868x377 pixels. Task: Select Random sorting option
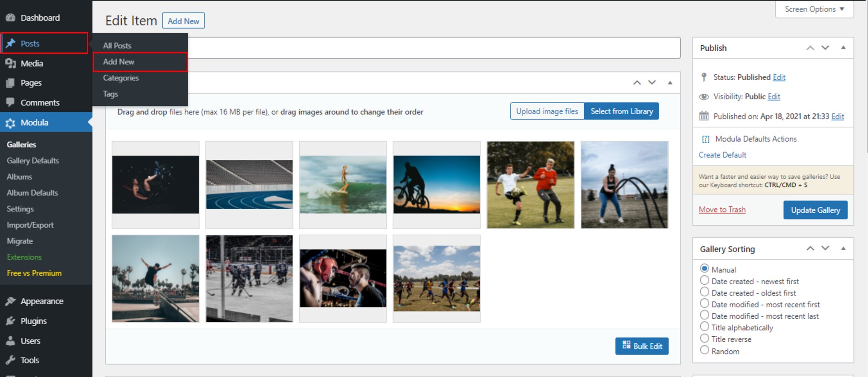704,350
